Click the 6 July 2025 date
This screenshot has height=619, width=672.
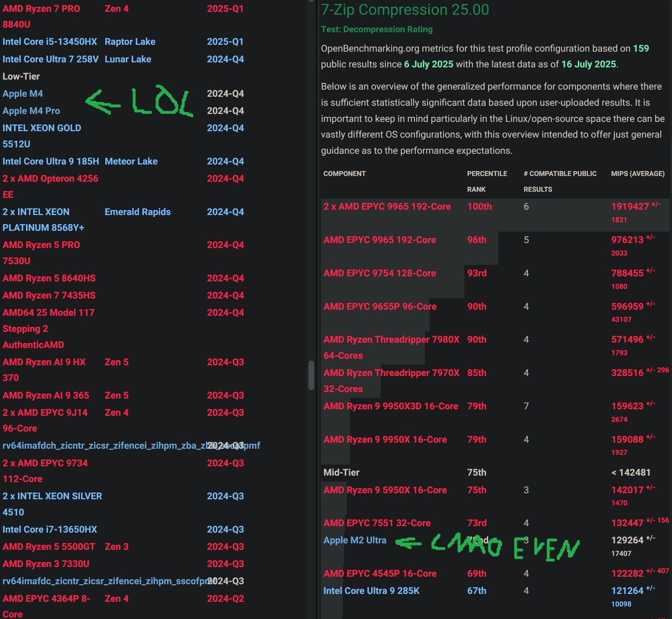tap(428, 64)
